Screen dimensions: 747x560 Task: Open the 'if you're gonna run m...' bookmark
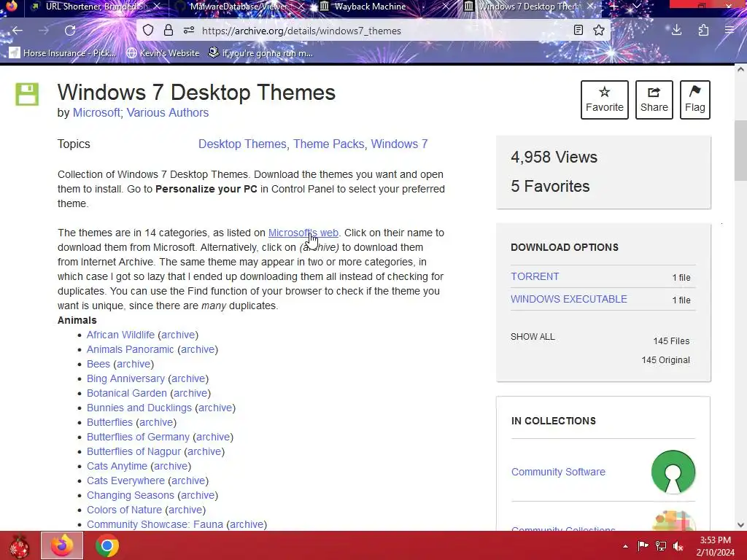pos(260,52)
